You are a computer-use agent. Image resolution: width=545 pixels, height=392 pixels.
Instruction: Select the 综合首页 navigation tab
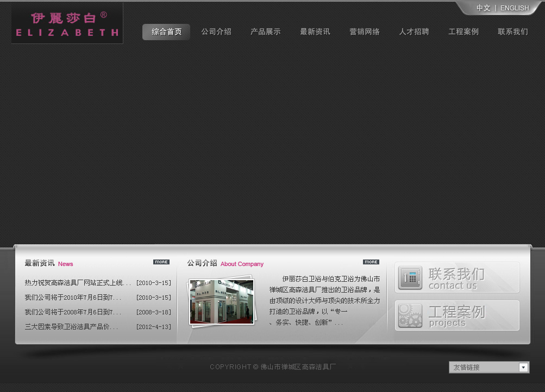tap(166, 32)
